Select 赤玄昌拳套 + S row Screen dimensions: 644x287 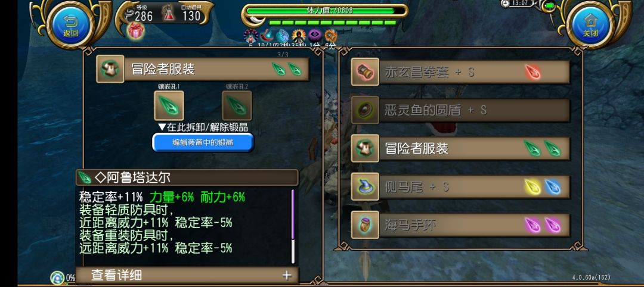pos(460,71)
